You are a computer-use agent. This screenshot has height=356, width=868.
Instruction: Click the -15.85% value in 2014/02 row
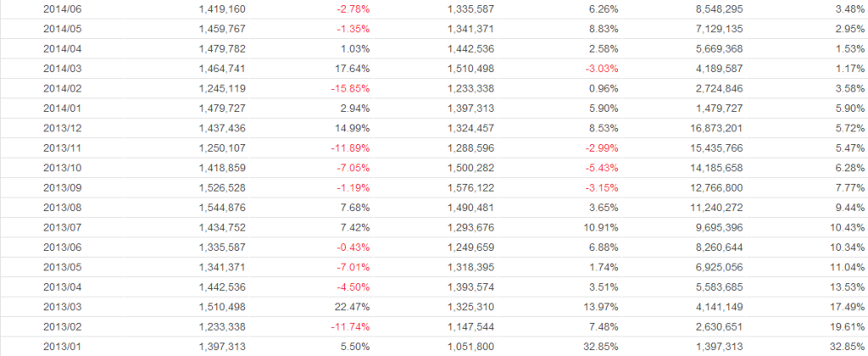[x=350, y=87]
